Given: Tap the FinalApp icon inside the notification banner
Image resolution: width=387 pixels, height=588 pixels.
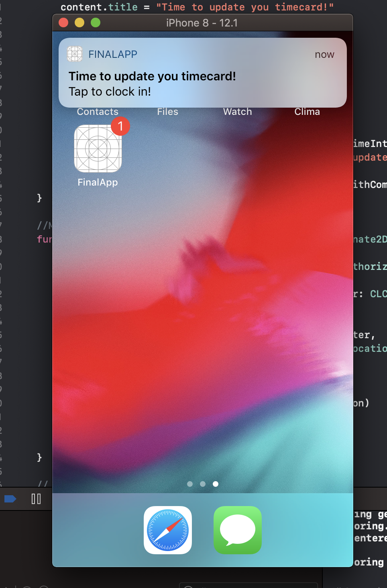Looking at the screenshot, I should pos(75,53).
